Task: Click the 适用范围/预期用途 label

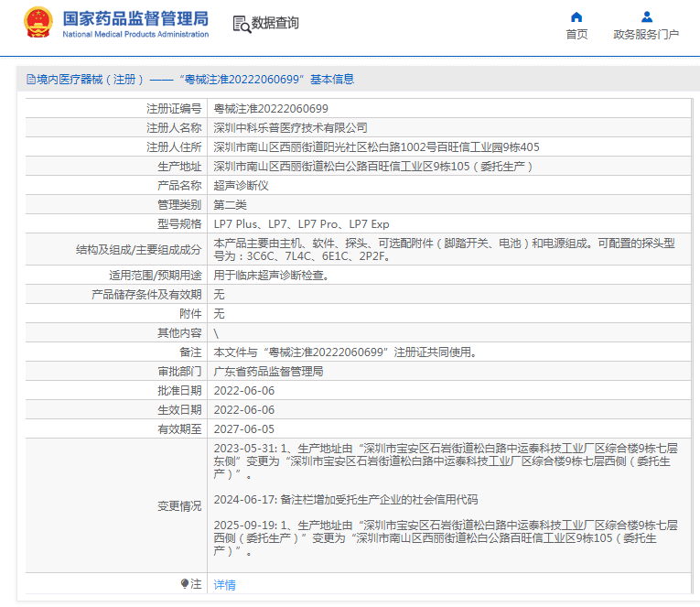Action: (x=156, y=276)
